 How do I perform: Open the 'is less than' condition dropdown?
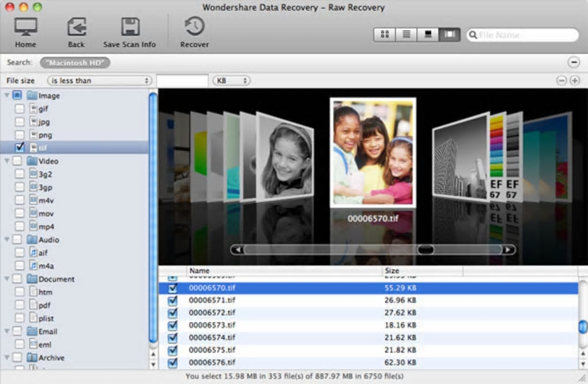point(99,81)
